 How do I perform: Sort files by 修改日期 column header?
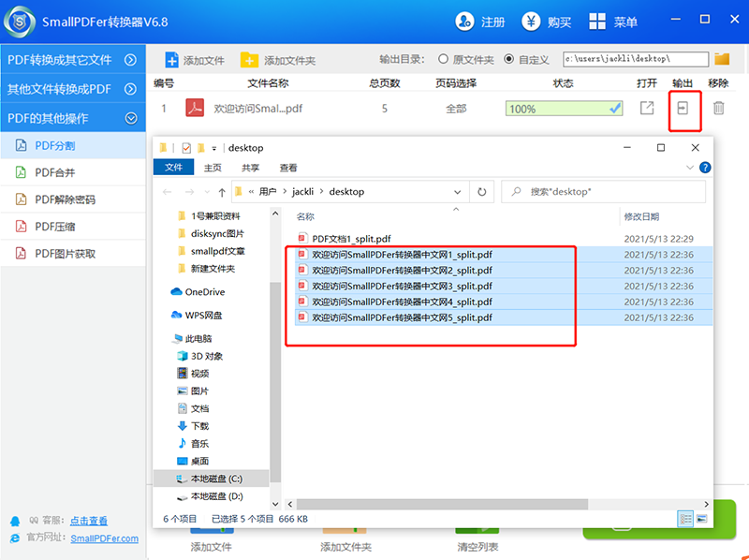pos(641,216)
